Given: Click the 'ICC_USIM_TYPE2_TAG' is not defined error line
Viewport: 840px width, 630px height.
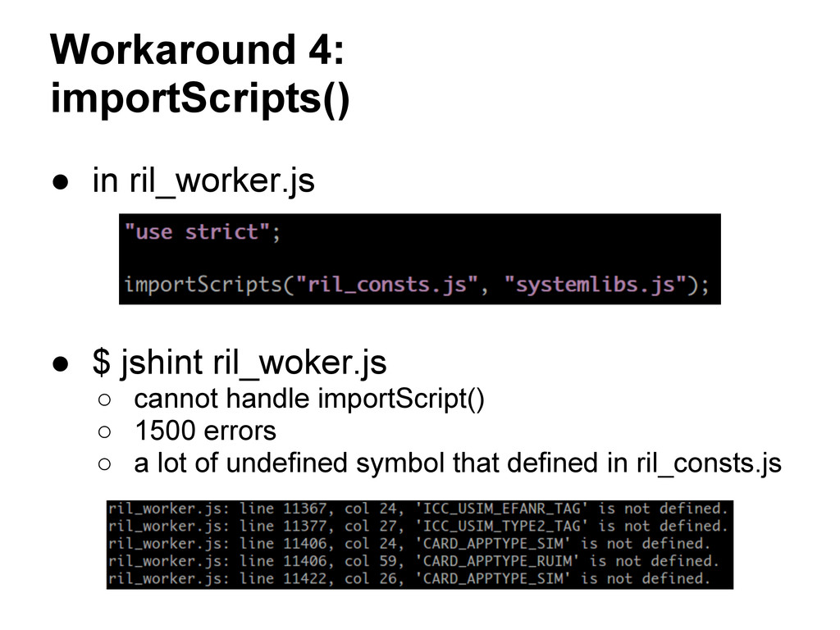Looking at the screenshot, I should coord(418,526).
